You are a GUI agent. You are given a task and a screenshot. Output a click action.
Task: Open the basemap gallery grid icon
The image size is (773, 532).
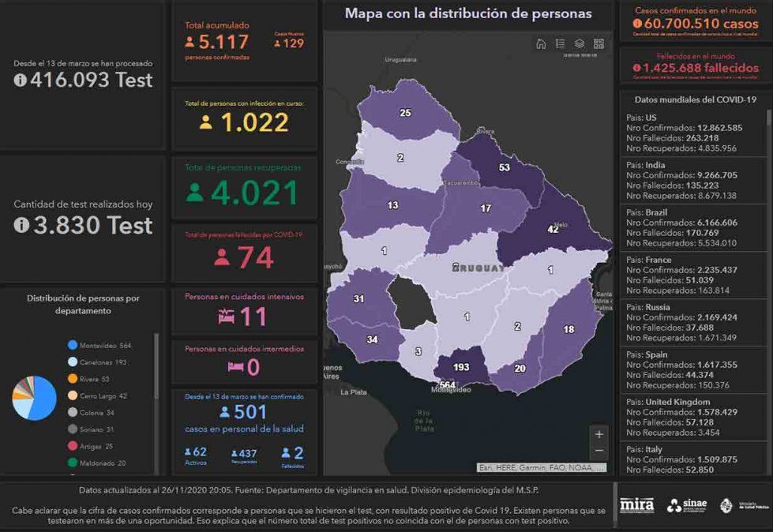[x=599, y=44]
